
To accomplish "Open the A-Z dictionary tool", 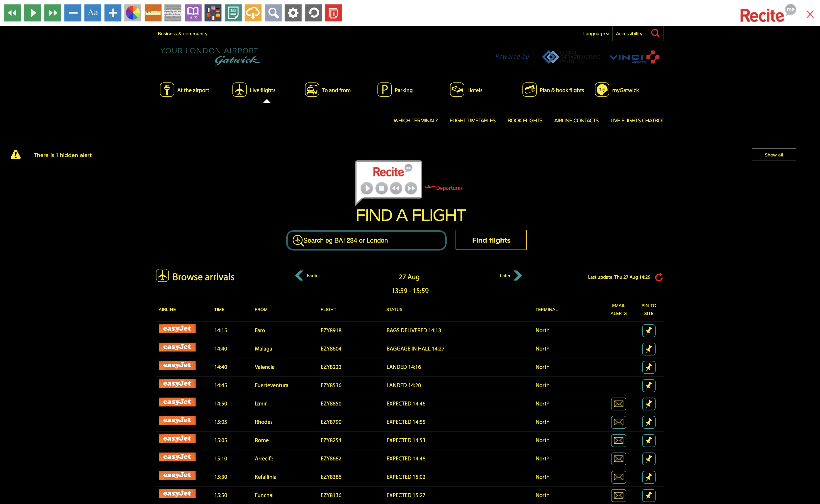I will coord(193,13).
